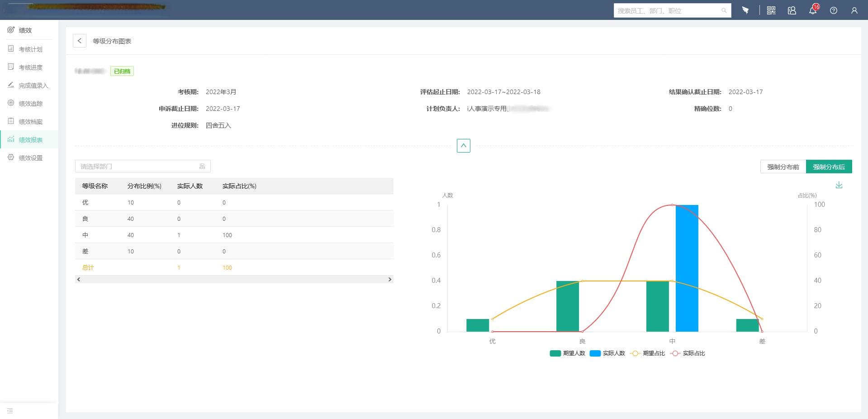868x419 pixels.
Task: Open 绩效追踪 menu item
Action: (x=29, y=103)
